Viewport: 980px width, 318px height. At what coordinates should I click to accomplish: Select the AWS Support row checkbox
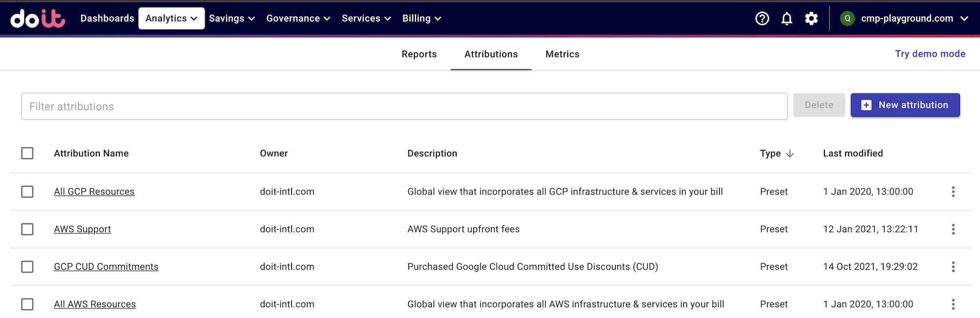click(x=27, y=229)
